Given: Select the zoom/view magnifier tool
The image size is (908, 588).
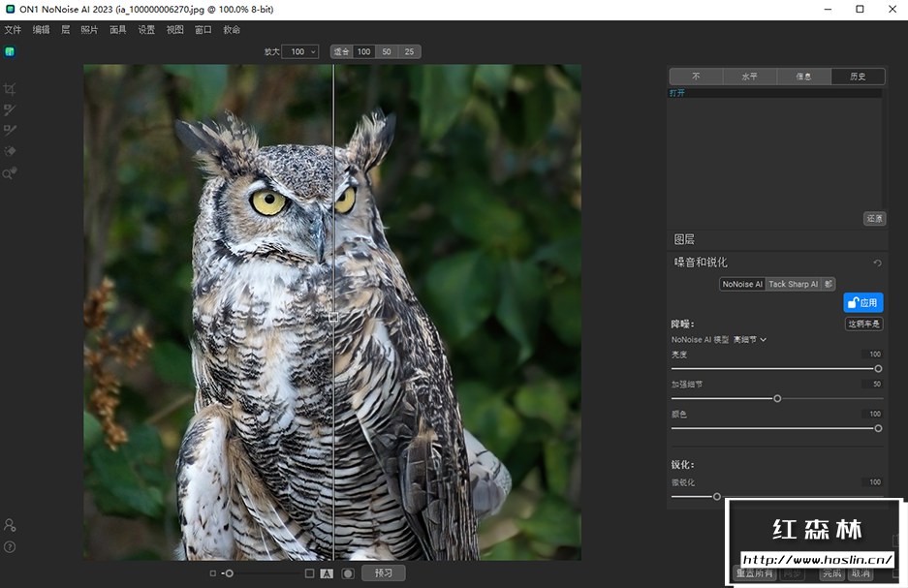Looking at the screenshot, I should point(11,173).
